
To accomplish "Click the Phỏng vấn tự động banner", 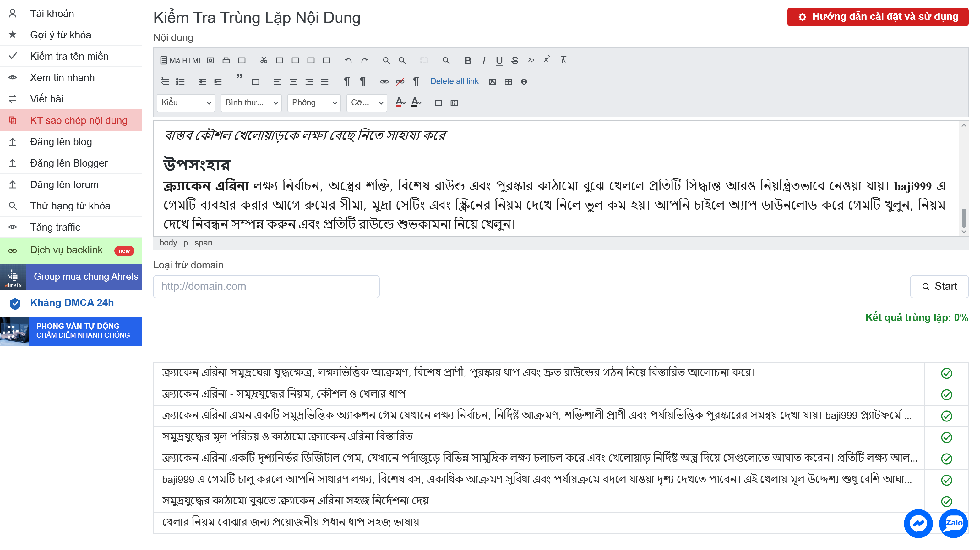I will coord(71,331).
